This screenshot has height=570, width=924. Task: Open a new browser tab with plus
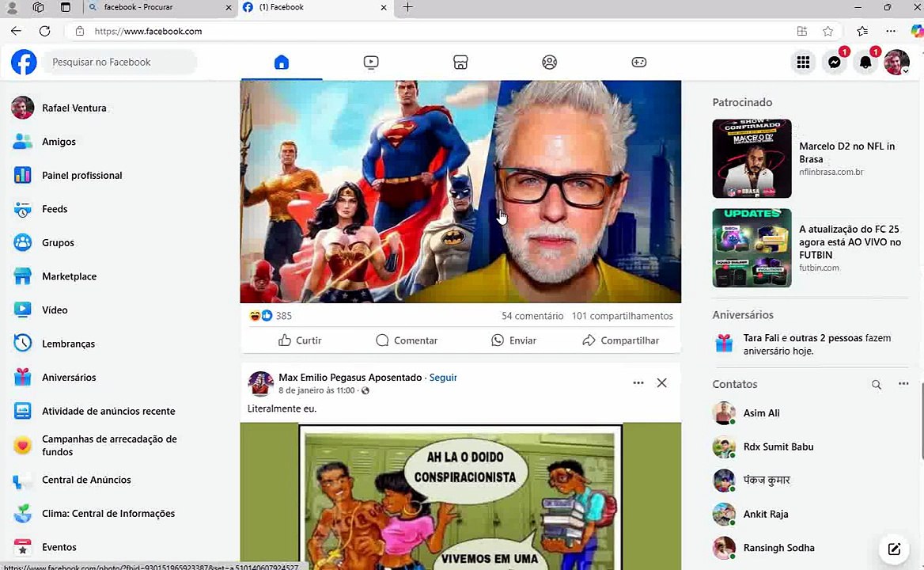tap(407, 8)
